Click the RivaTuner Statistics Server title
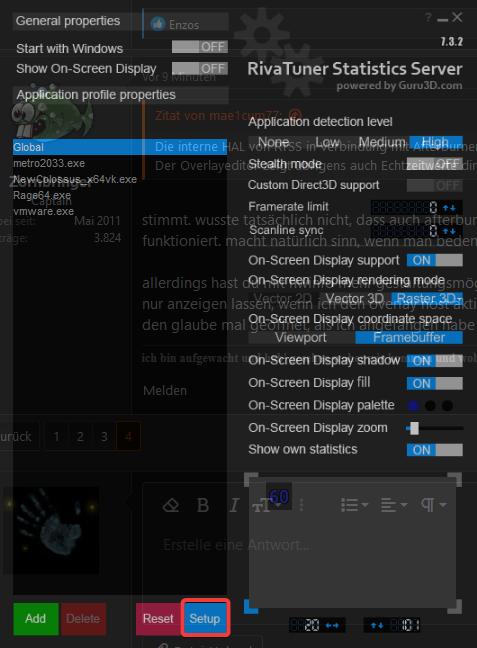The height and width of the screenshot is (648, 477). click(x=355, y=69)
